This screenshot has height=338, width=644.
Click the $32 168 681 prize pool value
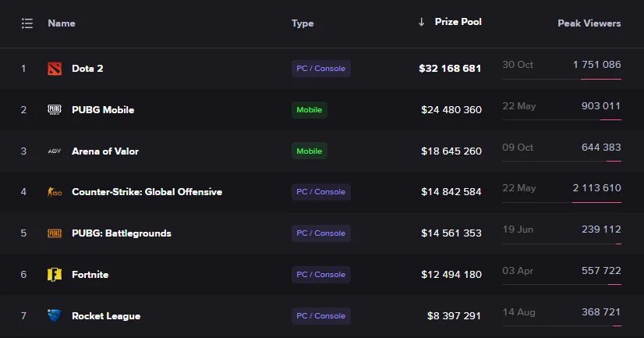[450, 69]
